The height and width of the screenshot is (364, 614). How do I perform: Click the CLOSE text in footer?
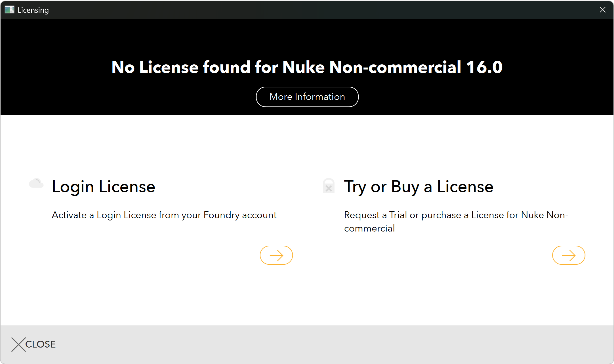(41, 344)
